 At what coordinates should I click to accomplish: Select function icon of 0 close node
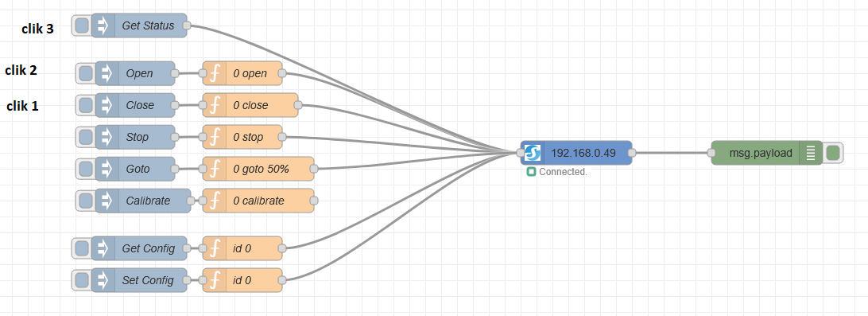coord(215,105)
